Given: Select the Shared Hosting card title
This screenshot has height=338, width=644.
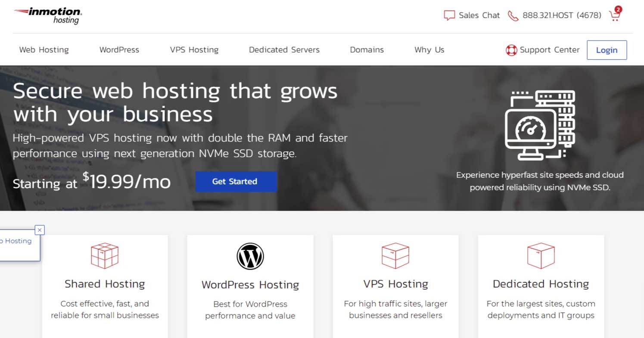Looking at the screenshot, I should 105,284.
